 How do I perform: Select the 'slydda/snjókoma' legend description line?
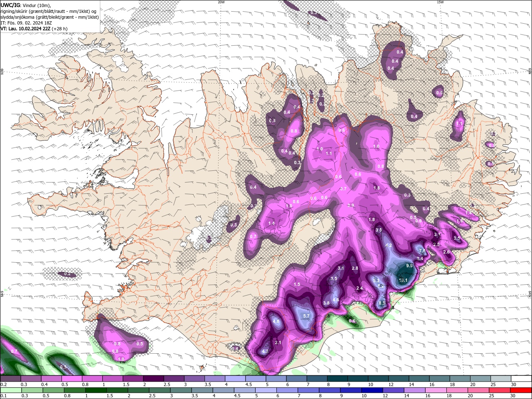pyautogui.click(x=50, y=17)
